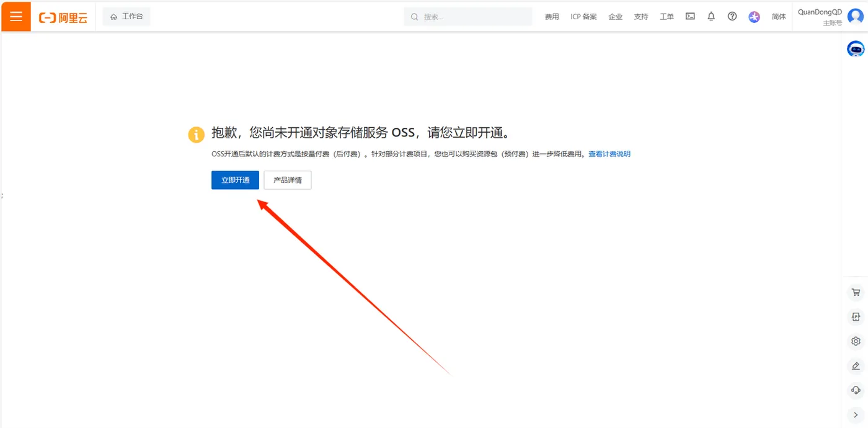Open the 工单 menu
The height and width of the screenshot is (428, 868).
point(666,17)
